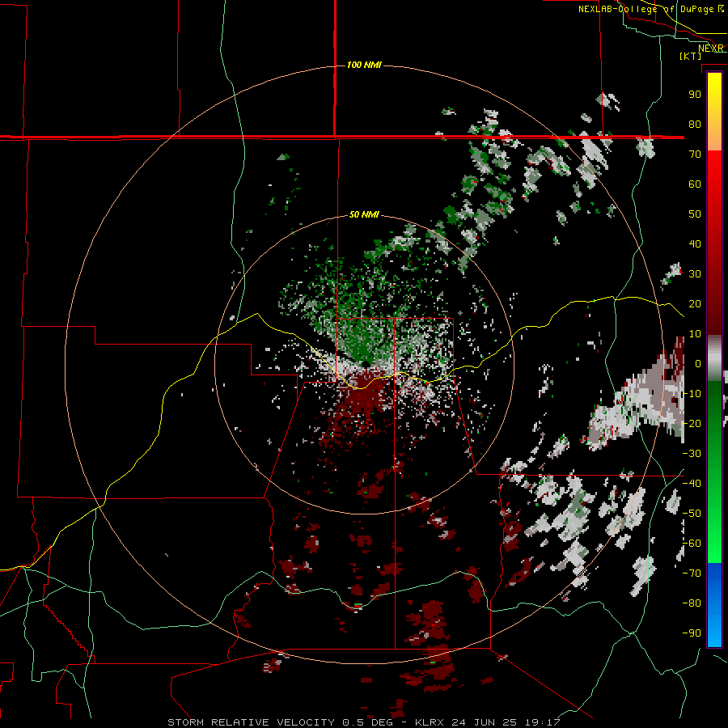
Task: Click the bright green segment near -60
Action: tap(714, 539)
